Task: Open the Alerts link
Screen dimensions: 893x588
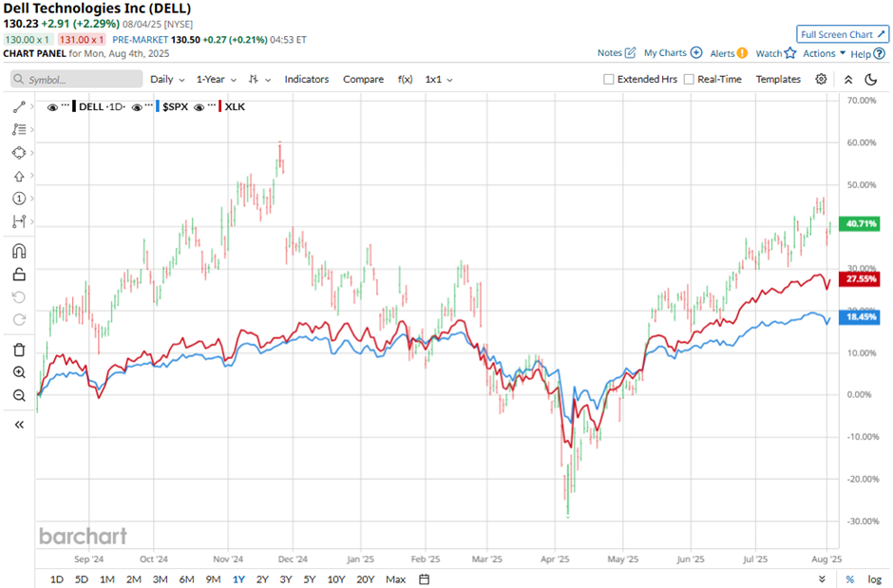Action: tap(722, 53)
